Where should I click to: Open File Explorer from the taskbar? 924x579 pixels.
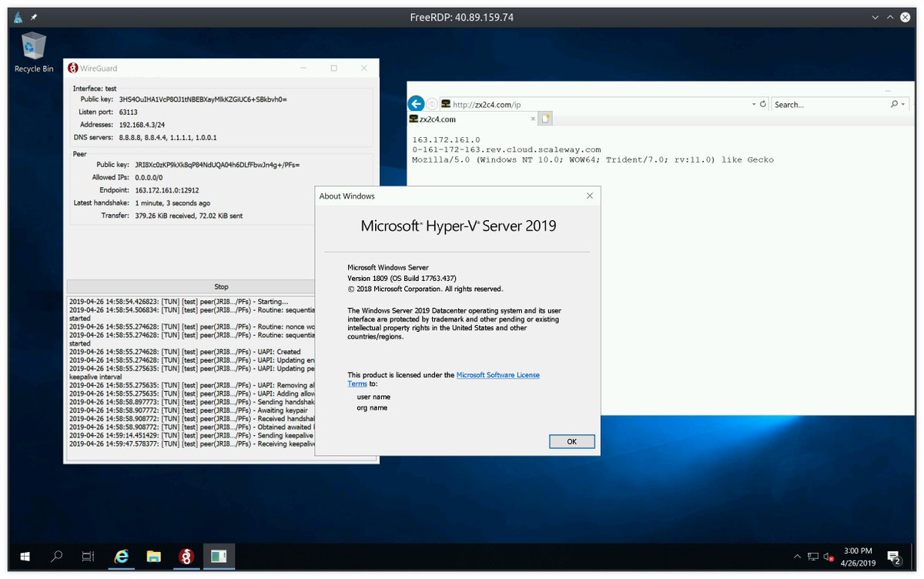[x=153, y=556]
